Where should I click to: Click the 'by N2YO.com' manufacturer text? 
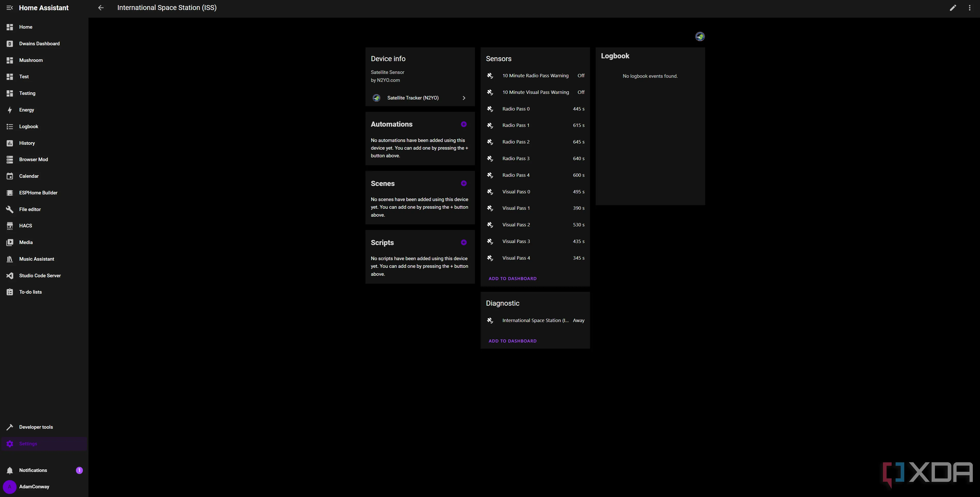[x=385, y=80]
